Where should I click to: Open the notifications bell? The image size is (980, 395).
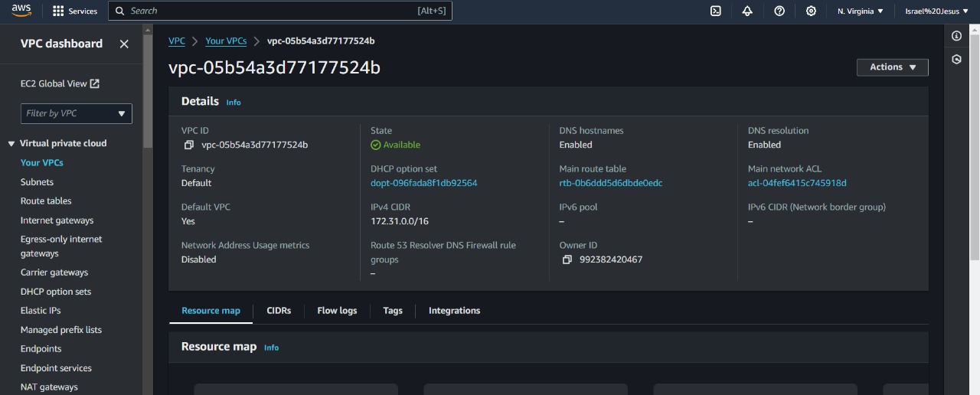pyautogui.click(x=747, y=11)
